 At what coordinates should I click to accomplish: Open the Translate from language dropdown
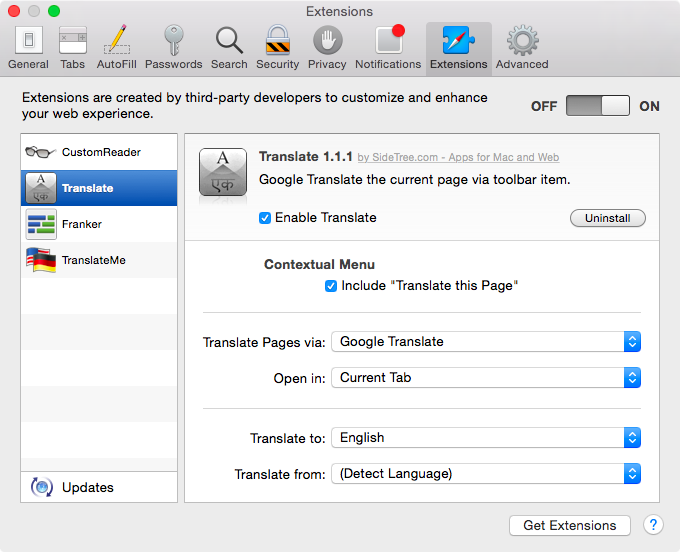click(486, 474)
